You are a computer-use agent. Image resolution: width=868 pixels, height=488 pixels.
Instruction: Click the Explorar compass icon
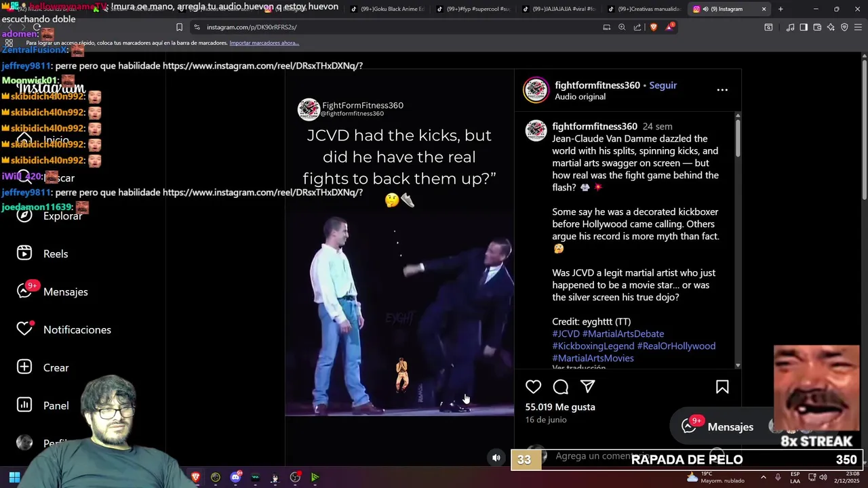pyautogui.click(x=24, y=215)
